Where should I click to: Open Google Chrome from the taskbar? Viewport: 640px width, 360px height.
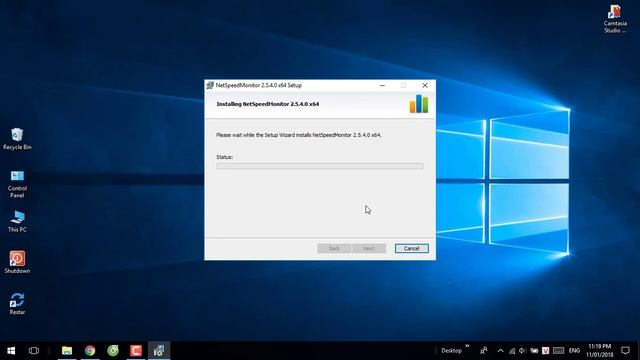coord(90,351)
